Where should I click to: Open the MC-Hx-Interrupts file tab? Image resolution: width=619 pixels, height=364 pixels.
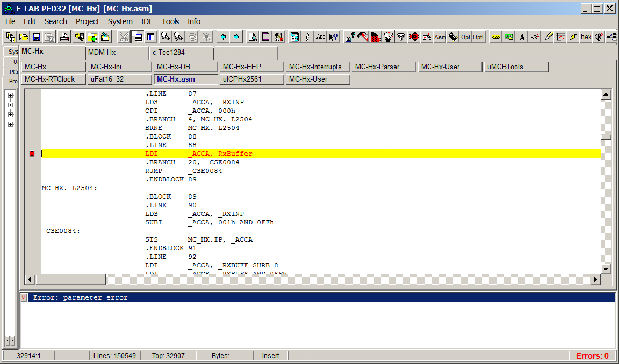tap(318, 67)
